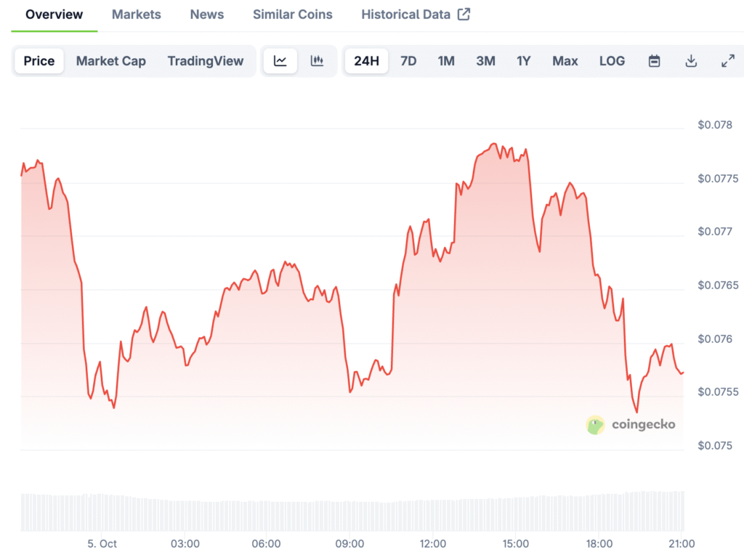Toggle LOG scale on chart

click(612, 61)
